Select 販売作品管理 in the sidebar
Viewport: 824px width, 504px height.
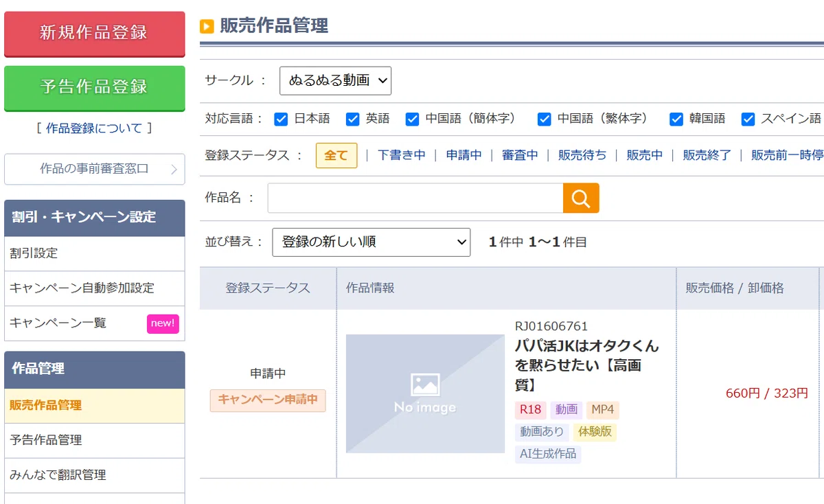(x=95, y=406)
